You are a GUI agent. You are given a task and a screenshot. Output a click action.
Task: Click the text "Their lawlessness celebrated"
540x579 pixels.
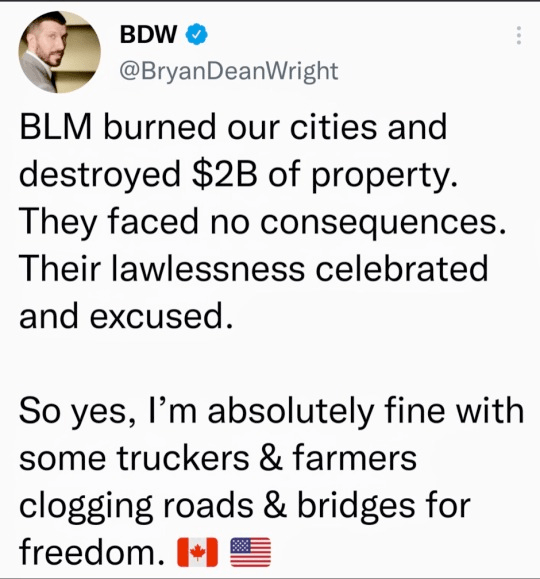point(254,268)
